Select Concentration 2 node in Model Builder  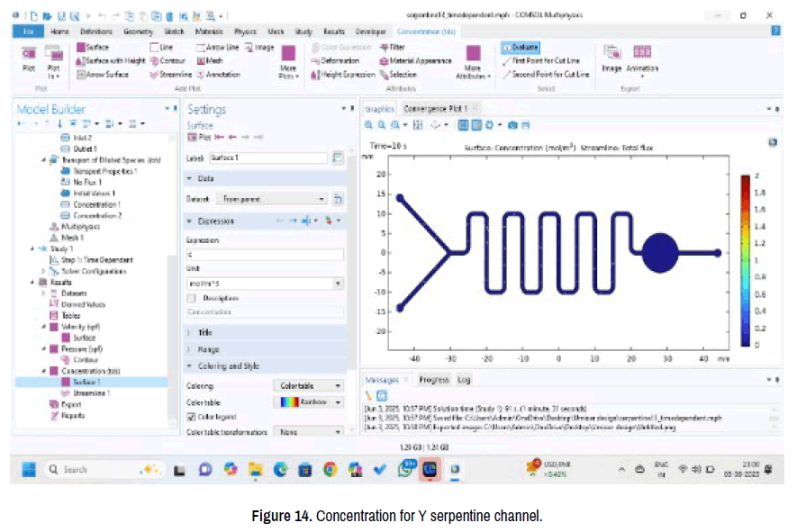click(96, 216)
